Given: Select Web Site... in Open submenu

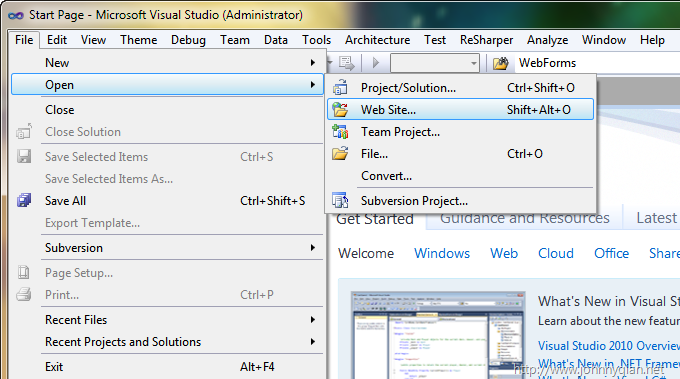Looking at the screenshot, I should [461, 110].
